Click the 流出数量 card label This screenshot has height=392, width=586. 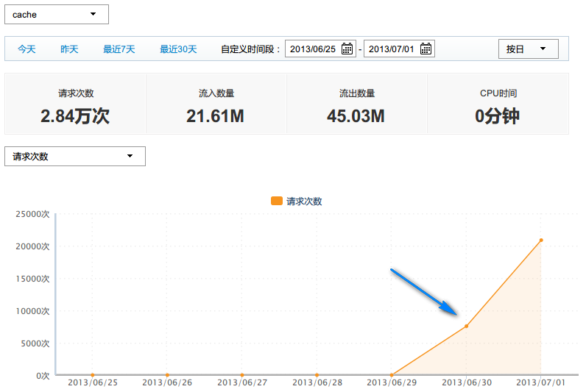tap(357, 93)
